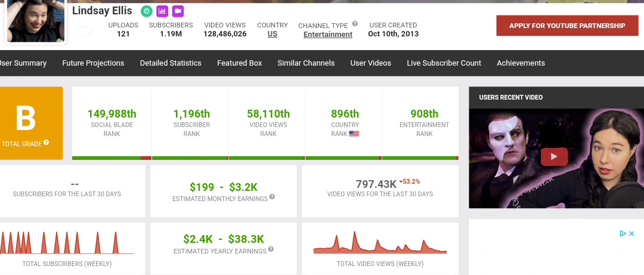
Task: Click the Total Video Views weekly chart
Action: 380,243
